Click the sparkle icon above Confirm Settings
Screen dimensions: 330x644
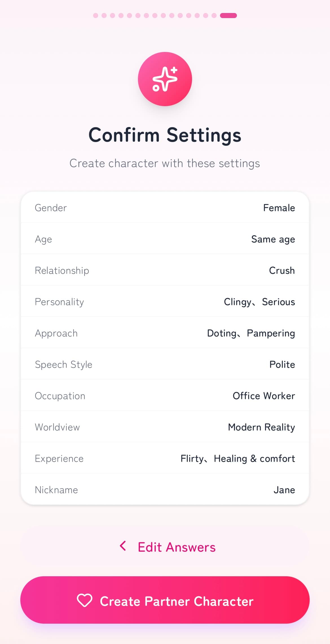click(165, 79)
